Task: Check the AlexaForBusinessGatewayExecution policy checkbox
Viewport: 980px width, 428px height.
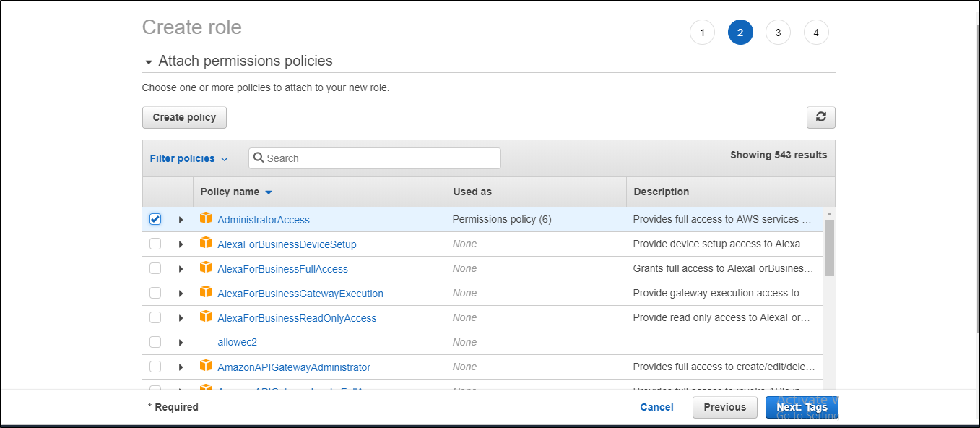Action: [x=155, y=293]
